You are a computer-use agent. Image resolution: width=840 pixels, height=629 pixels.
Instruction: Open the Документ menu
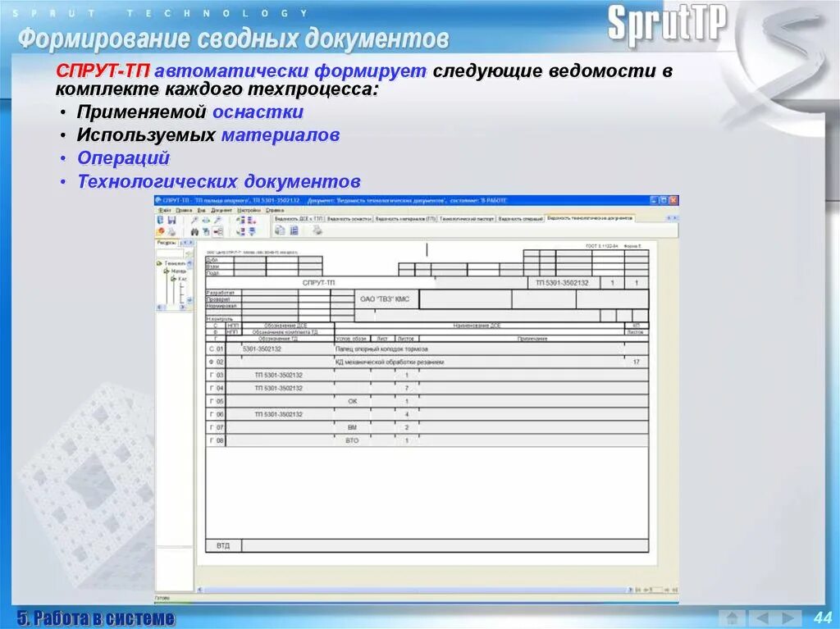pyautogui.click(x=221, y=211)
